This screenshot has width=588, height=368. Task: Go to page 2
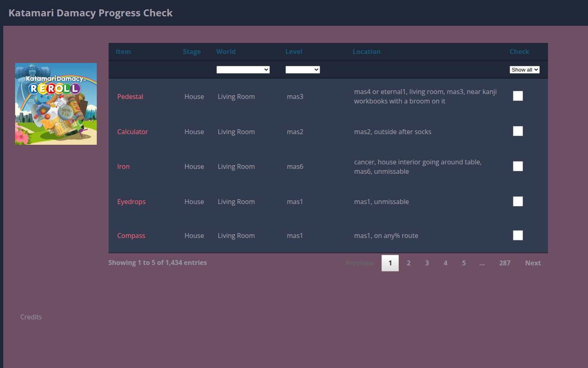pyautogui.click(x=408, y=263)
